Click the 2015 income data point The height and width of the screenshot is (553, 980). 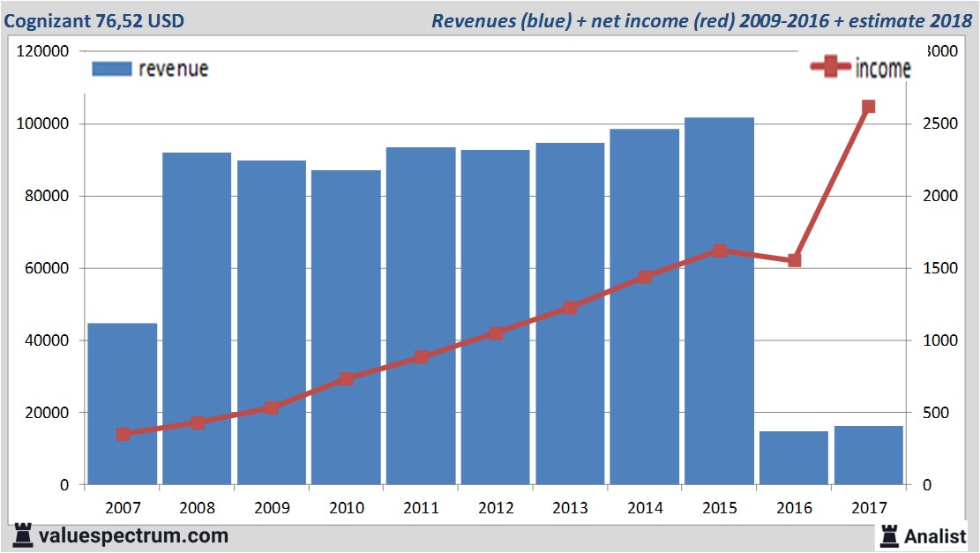pos(720,250)
